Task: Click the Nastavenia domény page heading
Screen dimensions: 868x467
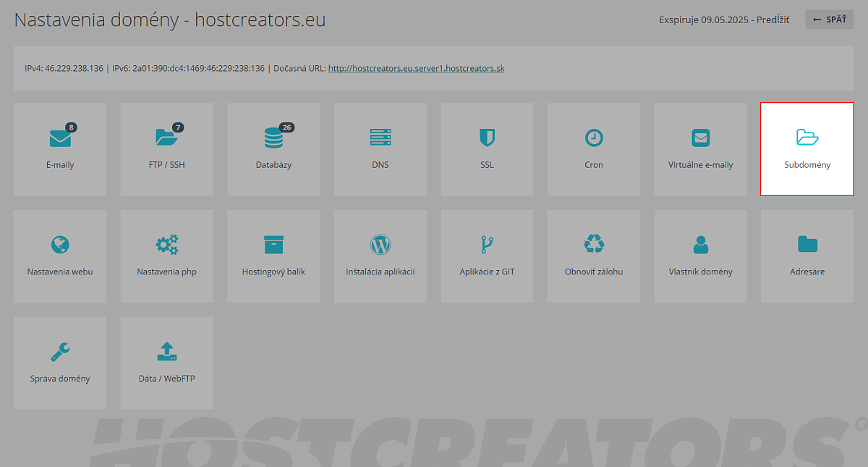Action: [x=170, y=20]
